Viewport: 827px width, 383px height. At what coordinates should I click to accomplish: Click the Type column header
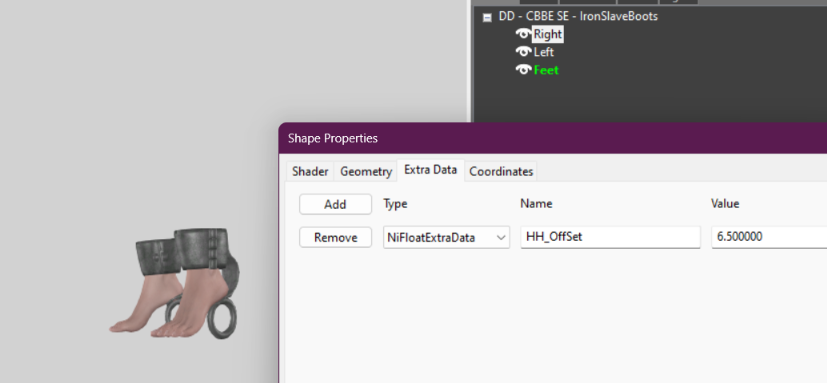coord(395,204)
